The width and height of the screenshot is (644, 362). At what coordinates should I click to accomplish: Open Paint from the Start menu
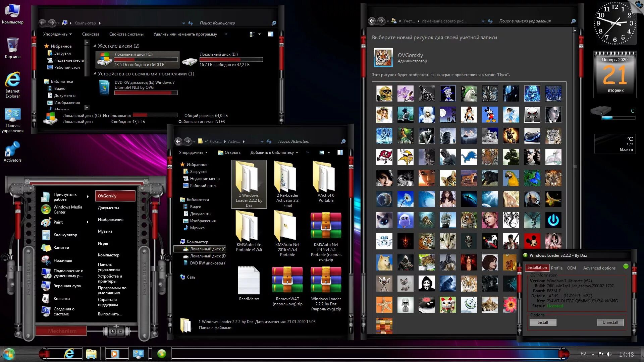tap(58, 222)
